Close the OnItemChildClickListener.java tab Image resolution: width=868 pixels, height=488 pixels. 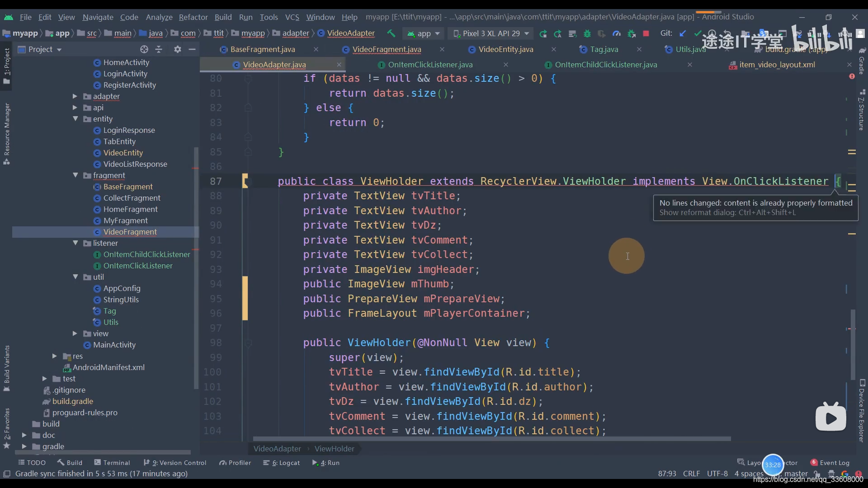(690, 65)
